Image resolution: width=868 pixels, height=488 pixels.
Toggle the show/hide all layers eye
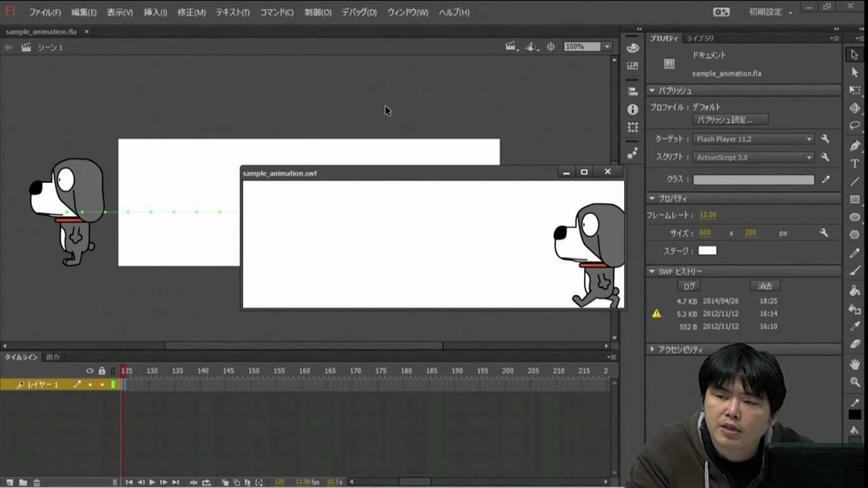(x=90, y=371)
